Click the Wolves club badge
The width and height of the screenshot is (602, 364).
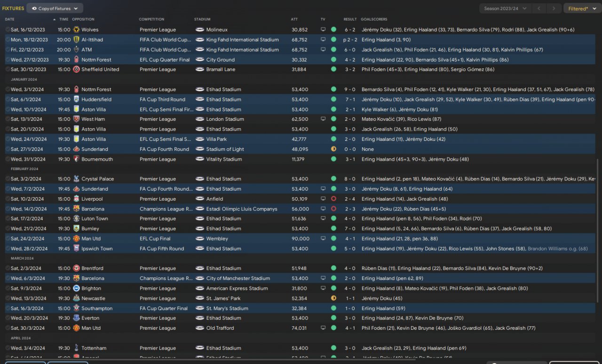tap(76, 30)
